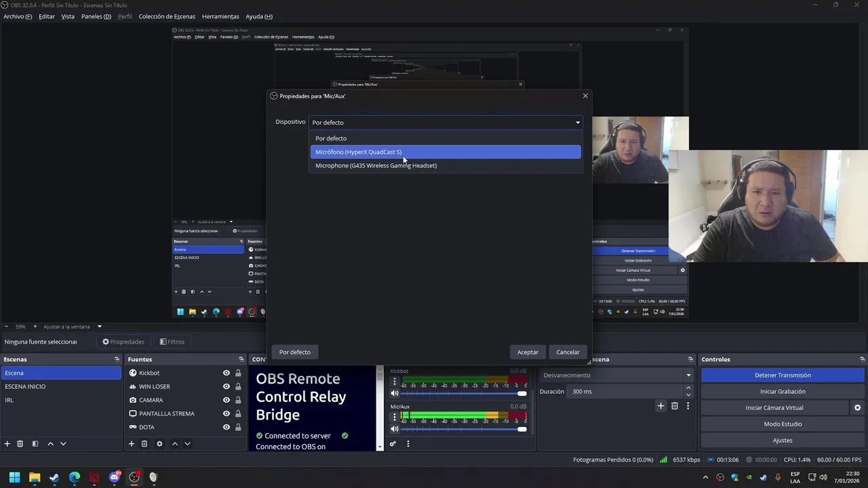The width and height of the screenshot is (868, 488).
Task: Zoom out preview with minus icon
Action: 6,327
